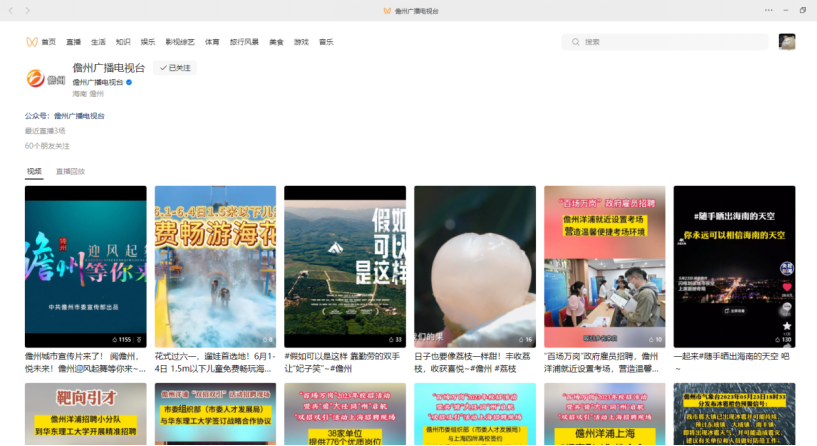This screenshot has height=446, width=817.
Task: Click like count 16 on lychee video
Action: 525,339
